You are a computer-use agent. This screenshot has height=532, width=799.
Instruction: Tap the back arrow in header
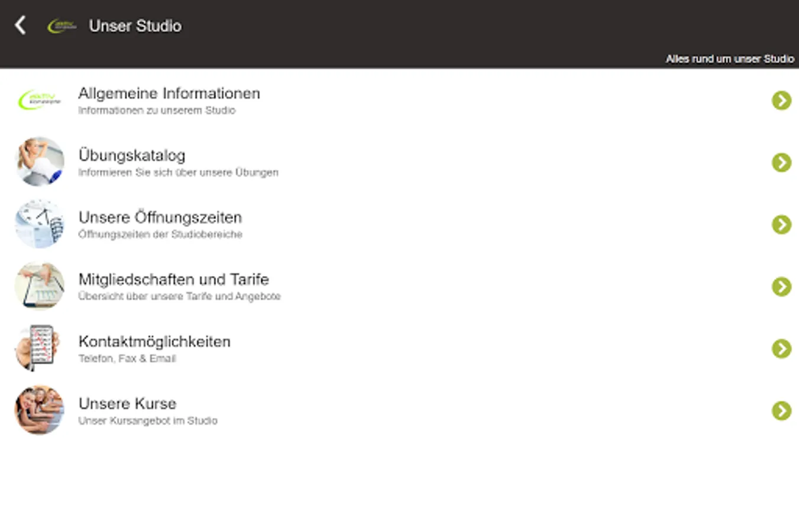21,25
